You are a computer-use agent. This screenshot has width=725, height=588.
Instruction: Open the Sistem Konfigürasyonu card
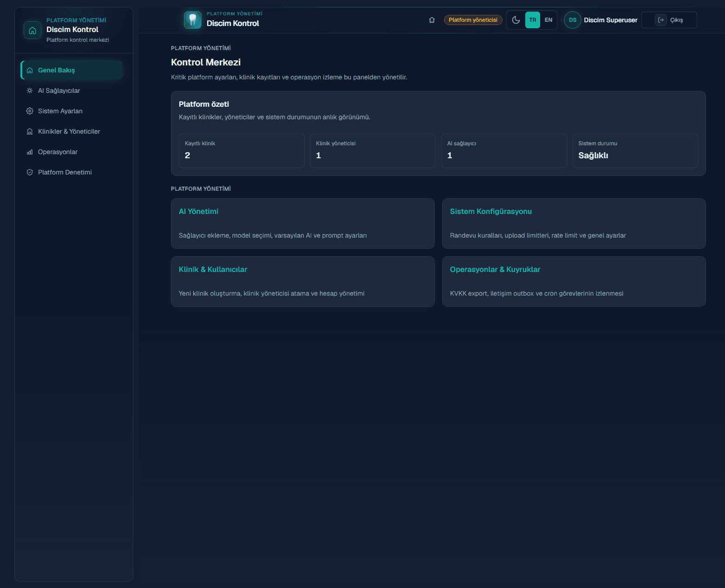[574, 223]
